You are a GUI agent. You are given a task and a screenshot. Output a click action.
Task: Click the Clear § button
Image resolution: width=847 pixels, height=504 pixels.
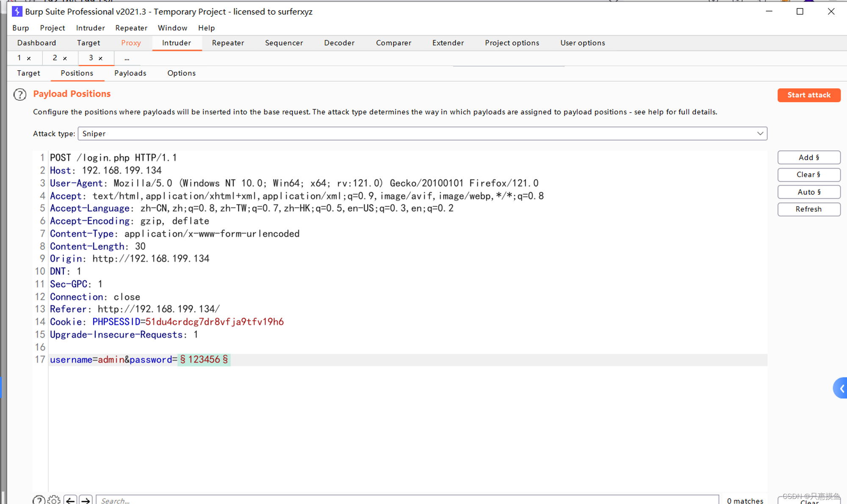pos(808,174)
